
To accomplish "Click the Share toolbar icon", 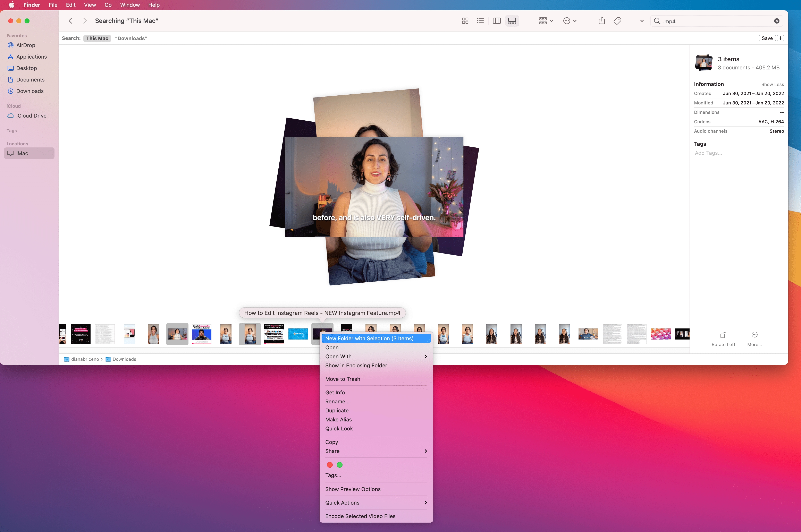I will pyautogui.click(x=602, y=21).
